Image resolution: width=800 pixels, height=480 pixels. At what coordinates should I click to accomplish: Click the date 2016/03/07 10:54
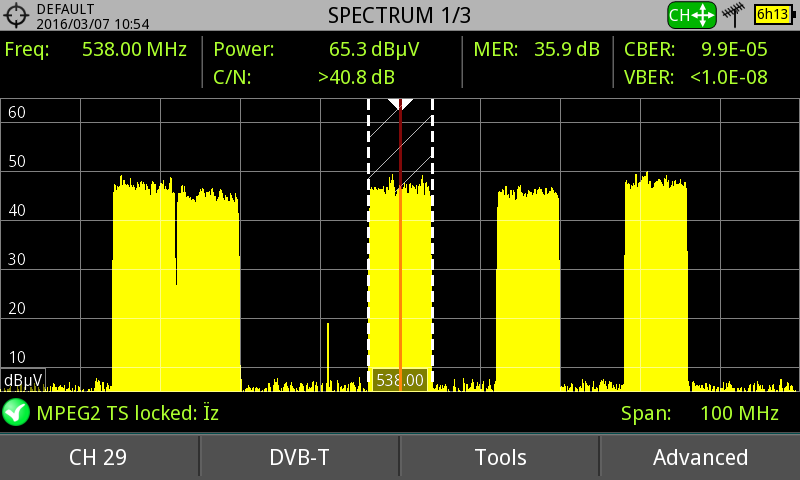(93, 24)
